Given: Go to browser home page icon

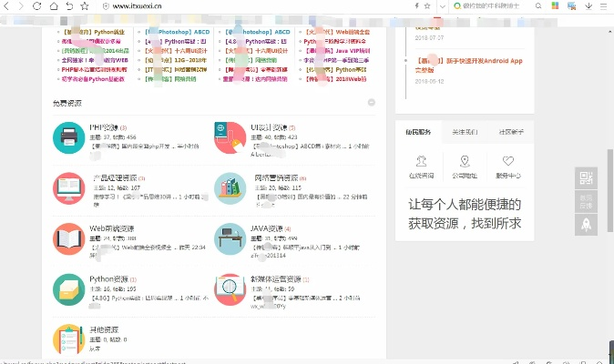Looking at the screenshot, I should click(x=54, y=5).
